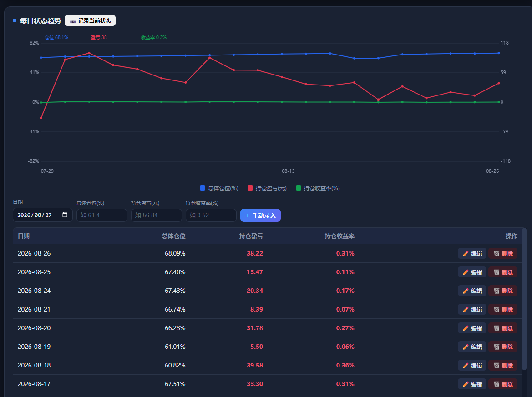Click trash icon for 2026-08-25 row
The width and height of the screenshot is (532, 397).
pos(497,272)
